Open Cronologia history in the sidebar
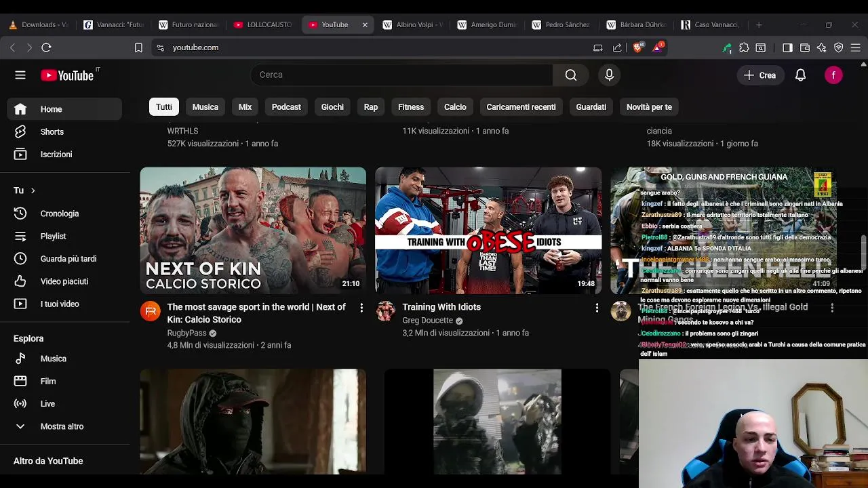The image size is (868, 488). [x=64, y=213]
